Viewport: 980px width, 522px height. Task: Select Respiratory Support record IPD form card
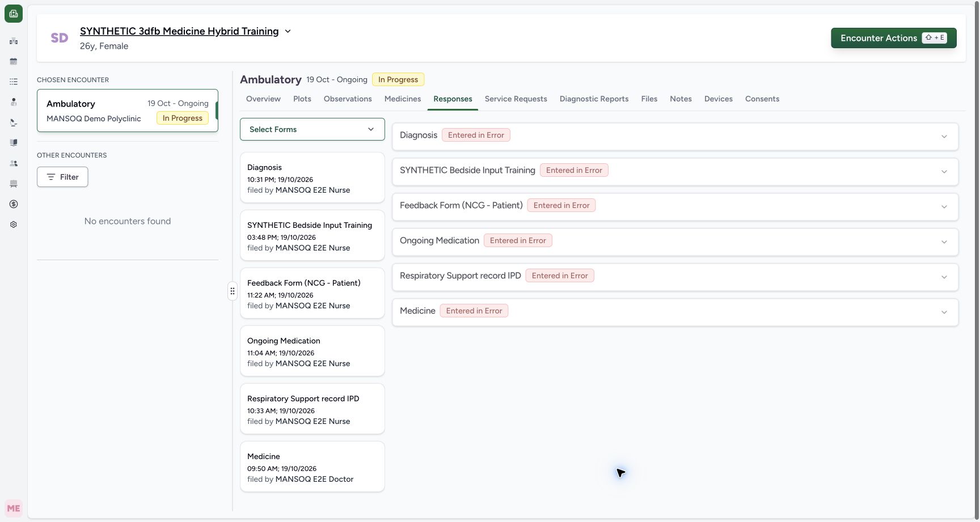[x=312, y=409]
